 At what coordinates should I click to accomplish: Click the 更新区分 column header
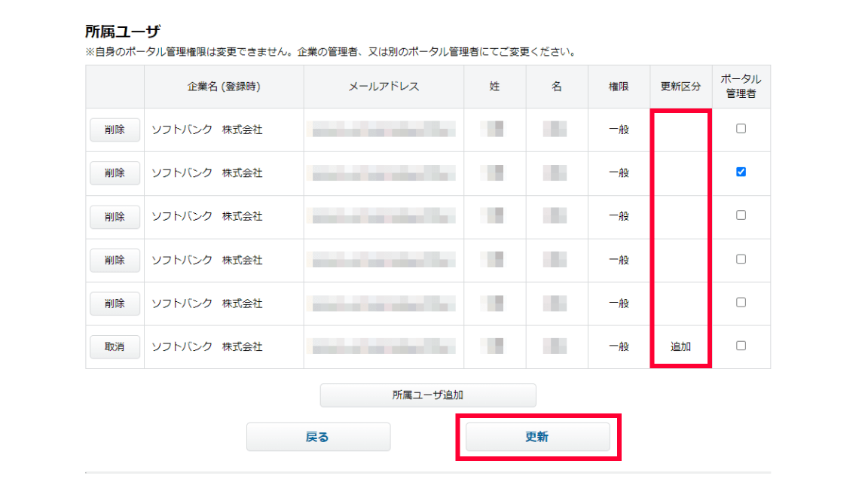point(680,87)
